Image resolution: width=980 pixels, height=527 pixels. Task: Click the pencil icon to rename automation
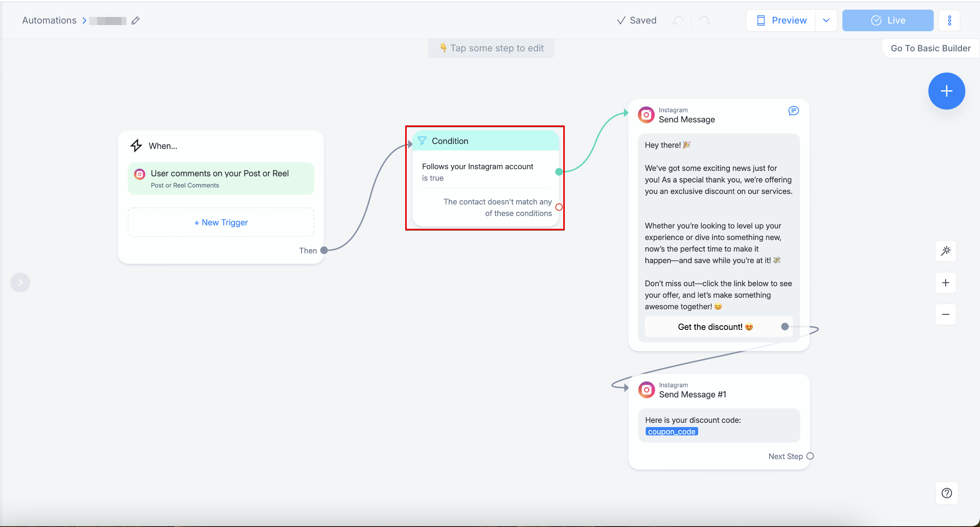tap(135, 21)
